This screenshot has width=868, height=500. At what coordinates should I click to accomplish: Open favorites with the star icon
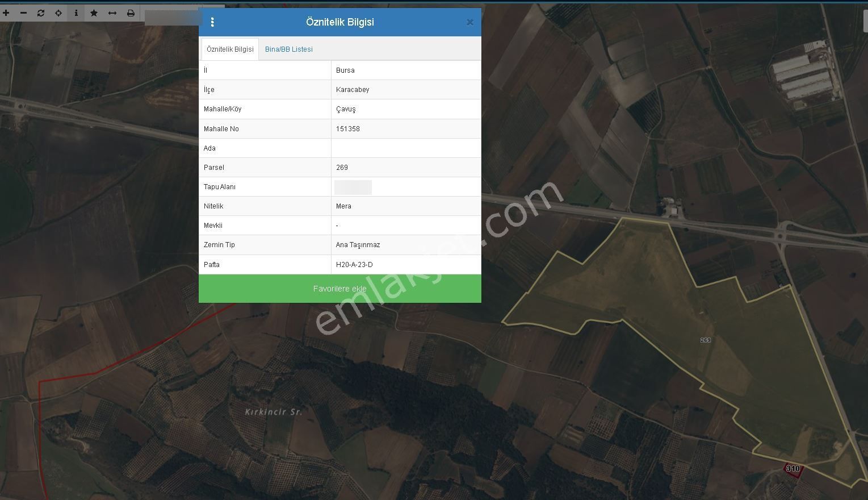point(94,13)
